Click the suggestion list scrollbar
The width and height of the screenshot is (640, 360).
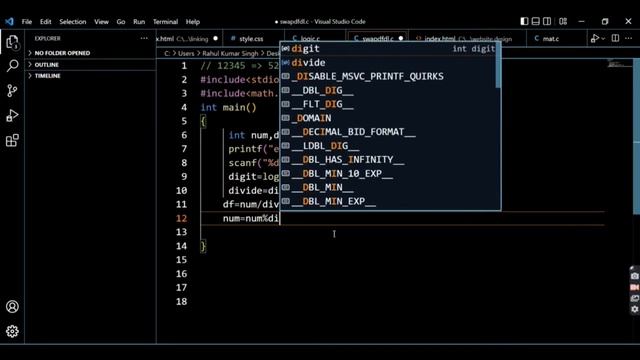coord(498,65)
